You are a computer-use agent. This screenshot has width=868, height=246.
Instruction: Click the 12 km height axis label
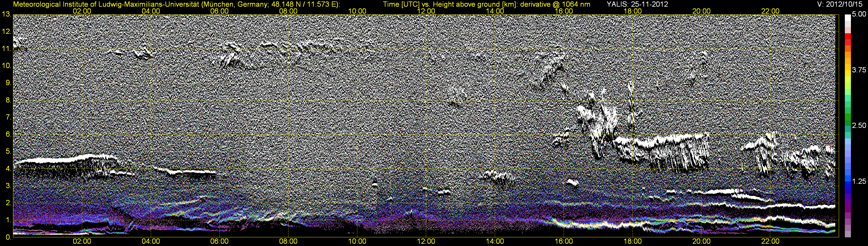point(6,32)
